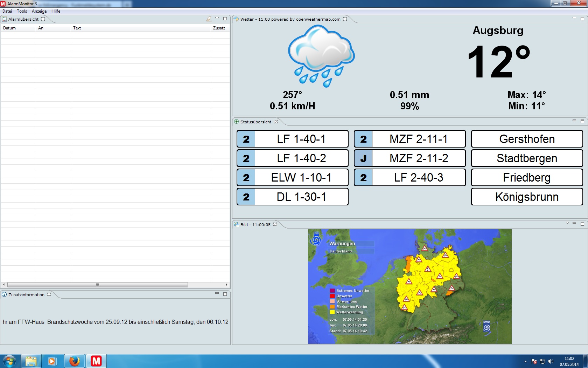The height and width of the screenshot is (368, 588).
Task: Open the Tools menu
Action: pos(22,11)
